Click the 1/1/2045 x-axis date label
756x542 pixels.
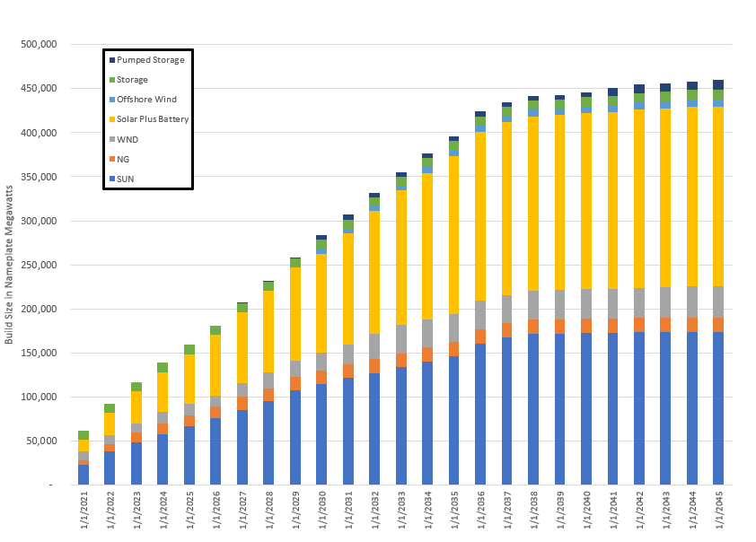tap(719, 512)
